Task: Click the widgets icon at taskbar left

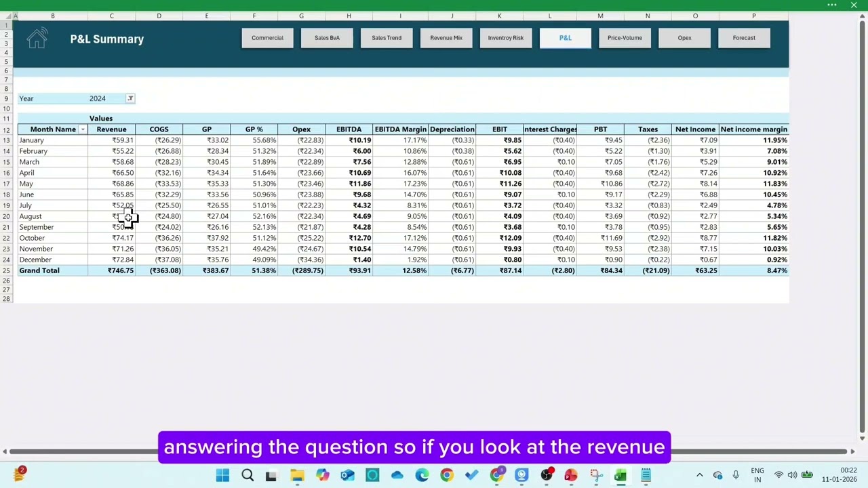Action: 19,474
